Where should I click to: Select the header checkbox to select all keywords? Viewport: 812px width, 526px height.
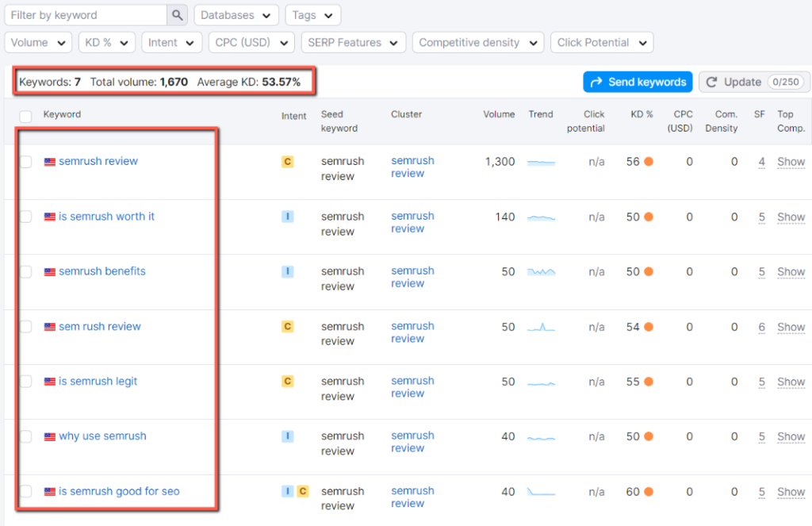click(25, 115)
